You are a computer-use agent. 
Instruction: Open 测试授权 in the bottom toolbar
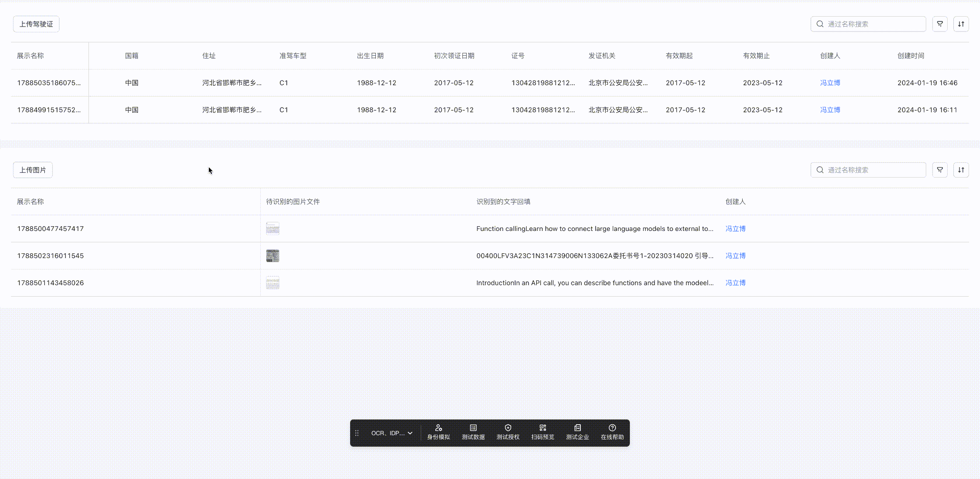pos(508,432)
